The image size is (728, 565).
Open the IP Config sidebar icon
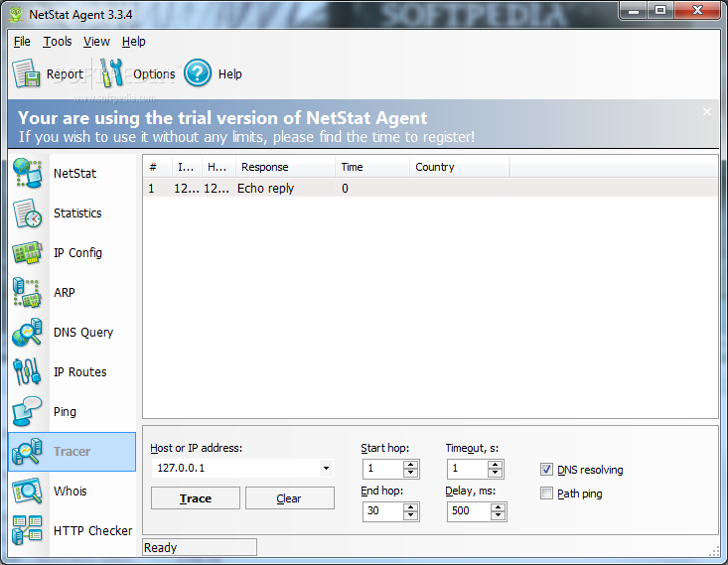tap(28, 252)
